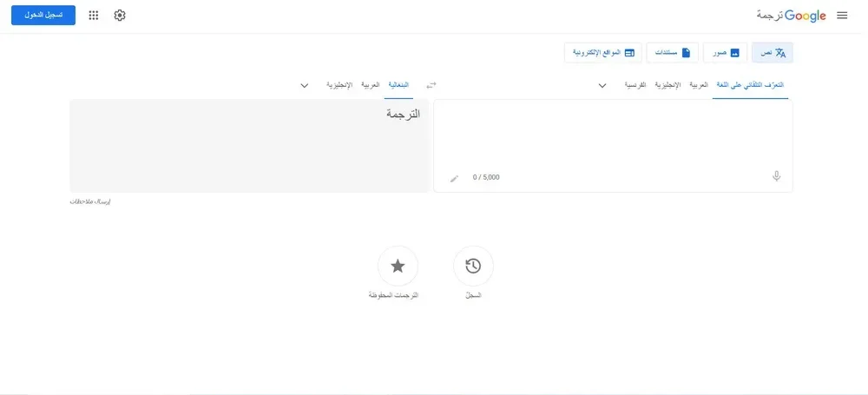Click the pencil handwriting input icon
This screenshot has height=395, width=868.
coord(454,178)
